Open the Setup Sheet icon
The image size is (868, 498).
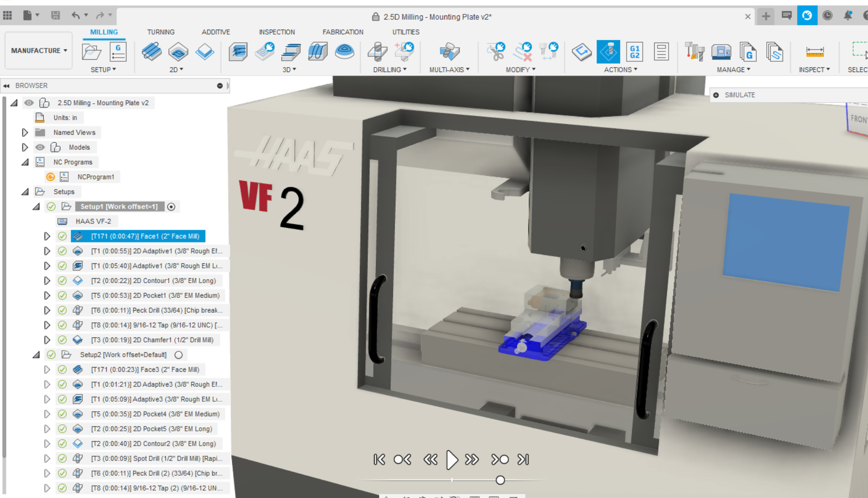point(662,52)
